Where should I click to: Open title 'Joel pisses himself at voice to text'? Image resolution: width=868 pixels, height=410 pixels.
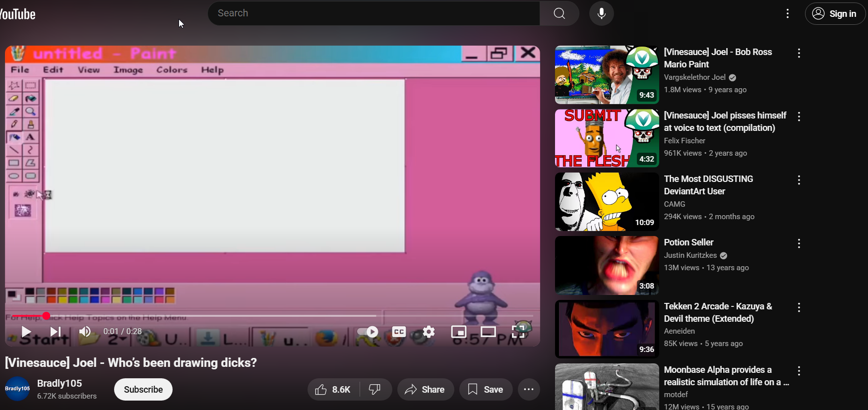pyautogui.click(x=725, y=121)
